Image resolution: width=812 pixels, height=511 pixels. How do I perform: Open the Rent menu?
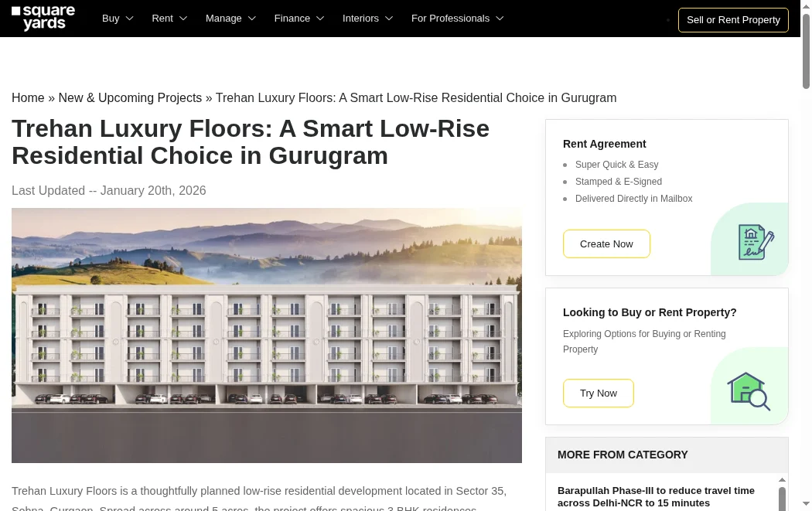(x=162, y=18)
